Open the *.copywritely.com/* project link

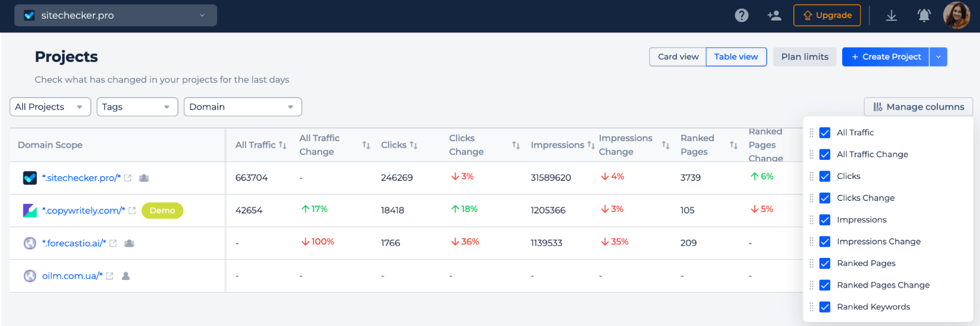(83, 211)
